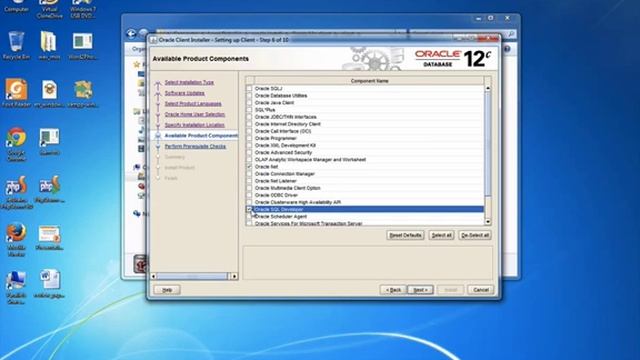
Task: Go to Specify Installation Location step
Action: 195,125
